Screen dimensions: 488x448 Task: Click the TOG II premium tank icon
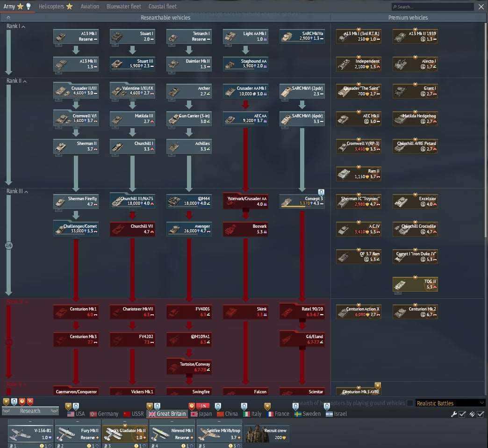click(400, 285)
